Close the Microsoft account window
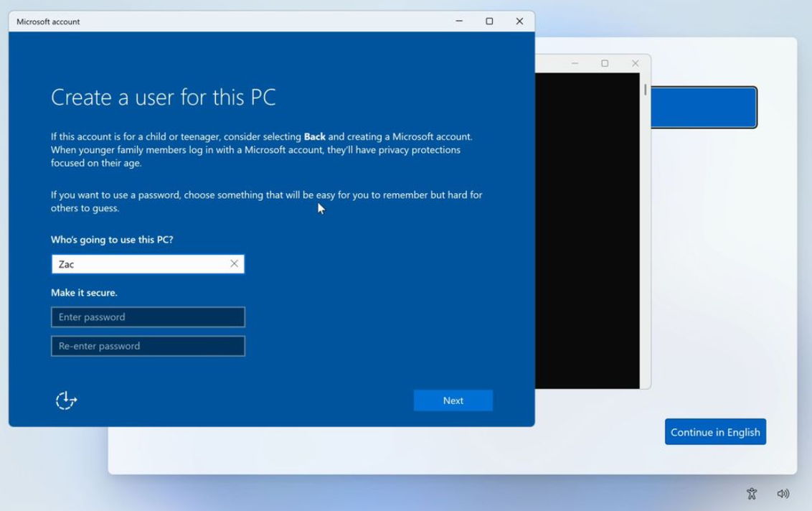812x511 pixels. tap(519, 22)
